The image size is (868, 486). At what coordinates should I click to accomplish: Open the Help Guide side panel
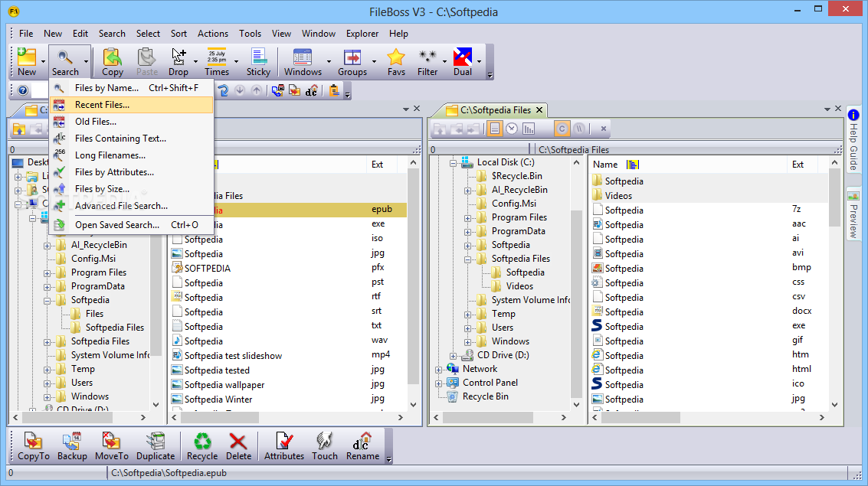[x=853, y=139]
